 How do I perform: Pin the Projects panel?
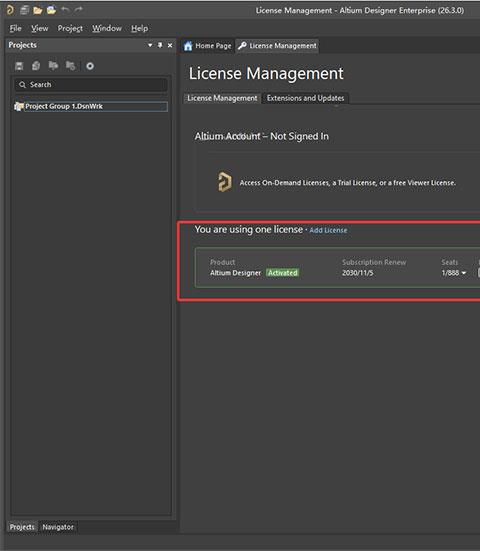(160, 45)
